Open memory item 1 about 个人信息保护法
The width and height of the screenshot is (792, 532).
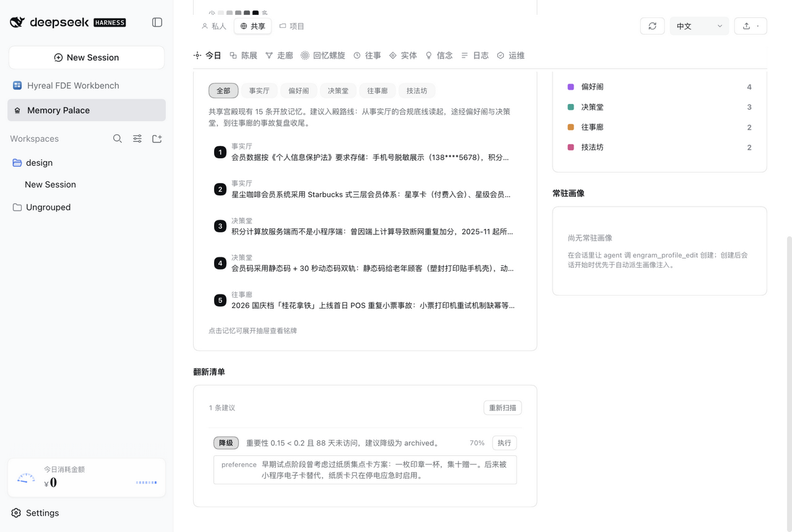(x=365, y=152)
